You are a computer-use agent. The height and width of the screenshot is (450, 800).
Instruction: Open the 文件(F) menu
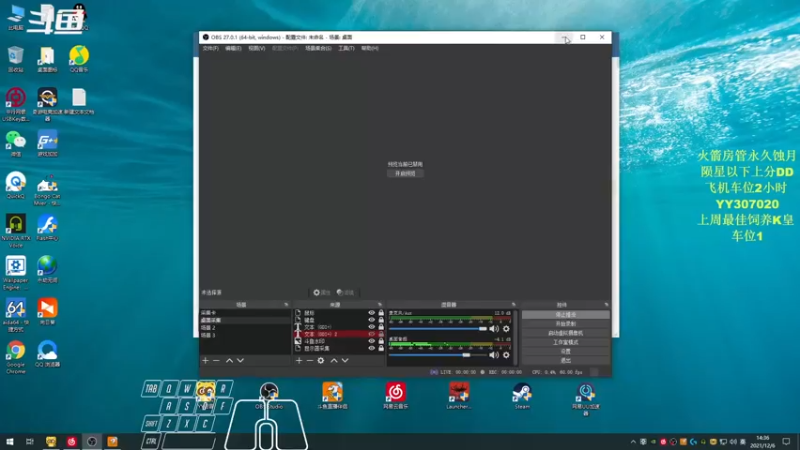click(x=210, y=48)
